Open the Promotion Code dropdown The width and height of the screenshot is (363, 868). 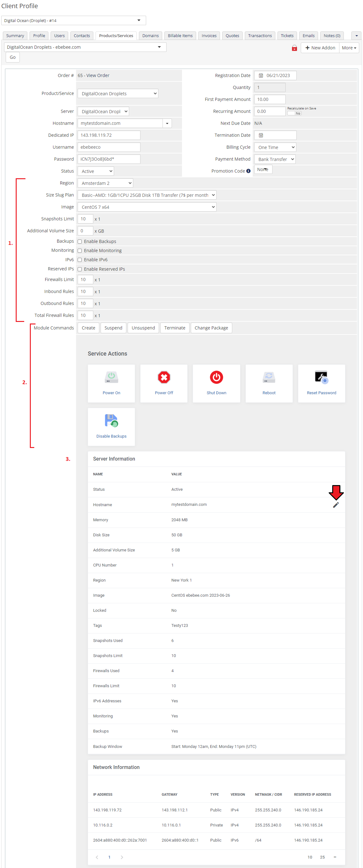pyautogui.click(x=263, y=169)
